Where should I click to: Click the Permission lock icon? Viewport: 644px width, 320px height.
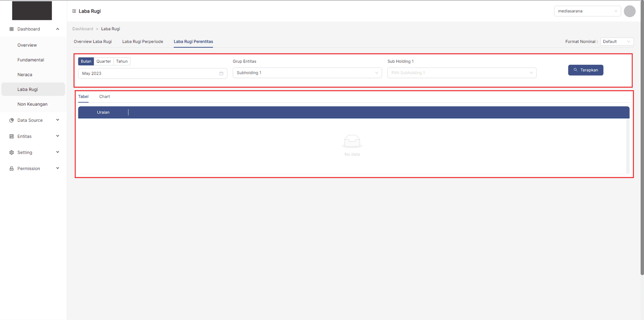pyautogui.click(x=12, y=169)
